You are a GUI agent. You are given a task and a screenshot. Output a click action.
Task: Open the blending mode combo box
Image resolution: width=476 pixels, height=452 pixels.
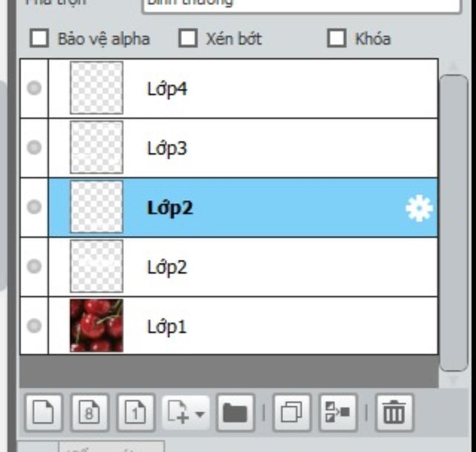click(302, 5)
